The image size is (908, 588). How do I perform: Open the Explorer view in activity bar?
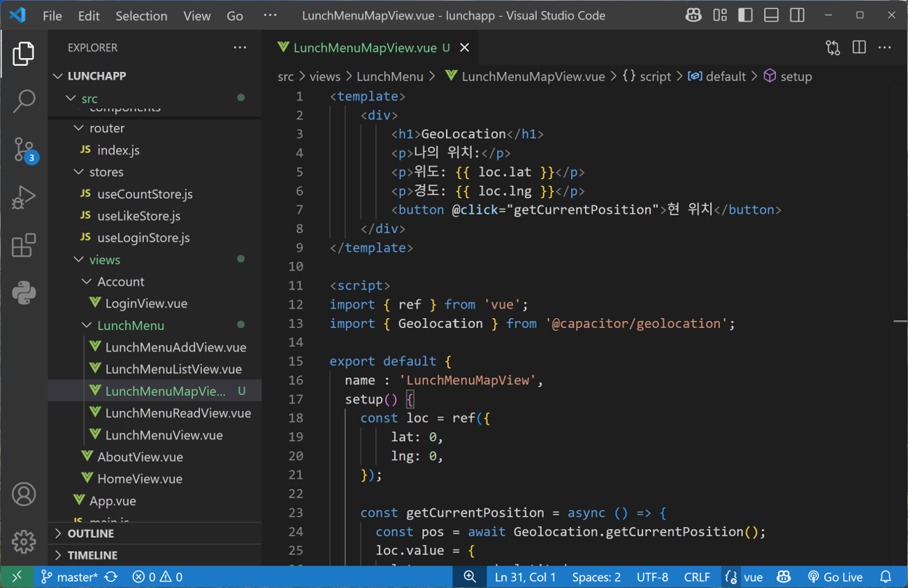click(24, 54)
